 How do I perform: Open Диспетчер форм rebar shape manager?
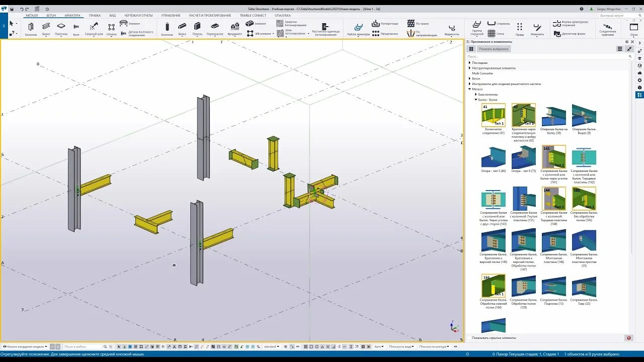point(570,34)
